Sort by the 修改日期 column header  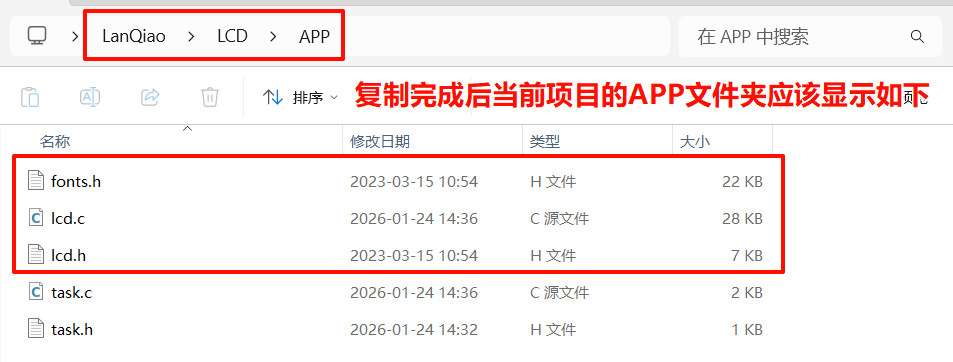[380, 142]
